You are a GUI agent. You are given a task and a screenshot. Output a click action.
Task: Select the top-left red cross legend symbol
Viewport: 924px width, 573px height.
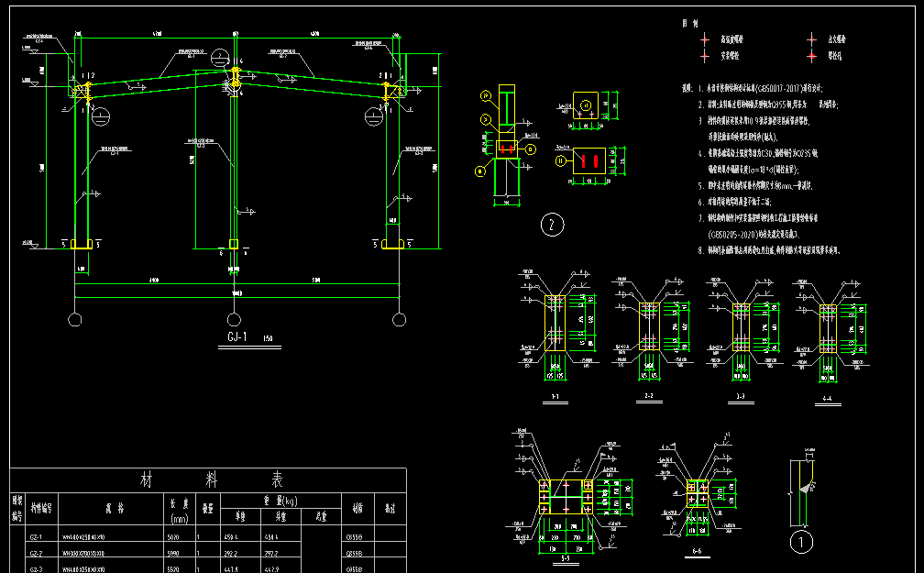tap(704, 39)
